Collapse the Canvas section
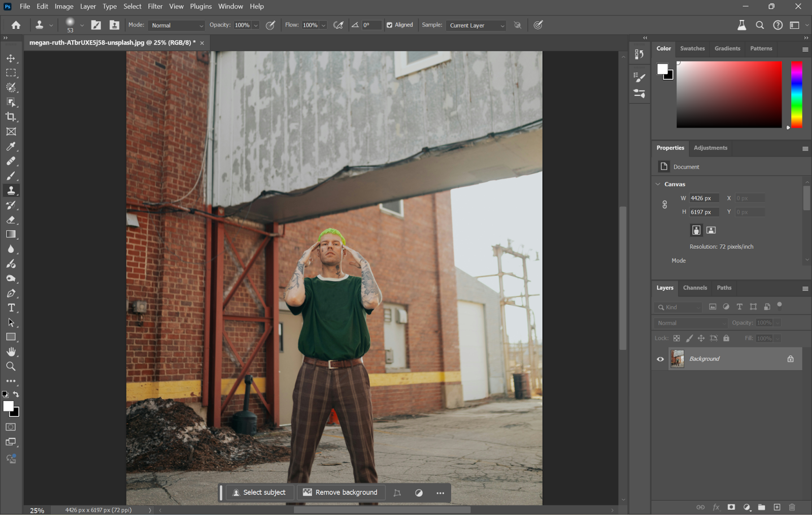The height and width of the screenshot is (515, 812). [658, 184]
